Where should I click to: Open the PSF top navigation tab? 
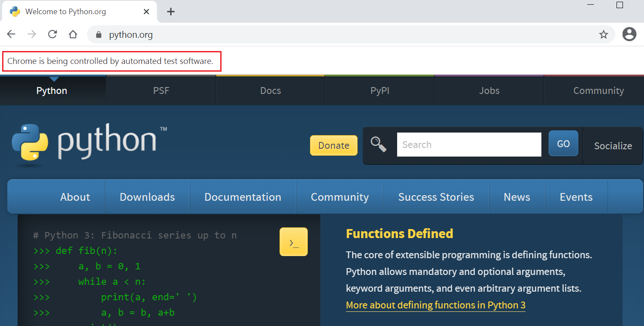tap(161, 91)
